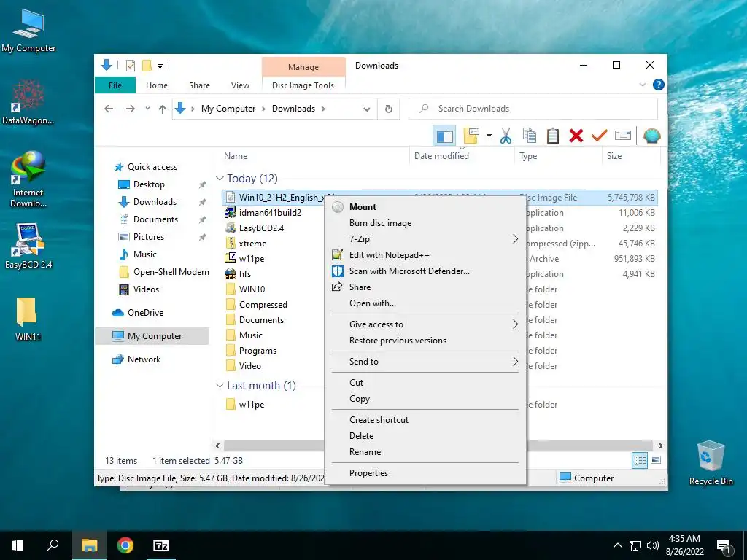Click the Search Downloads field

pos(533,109)
